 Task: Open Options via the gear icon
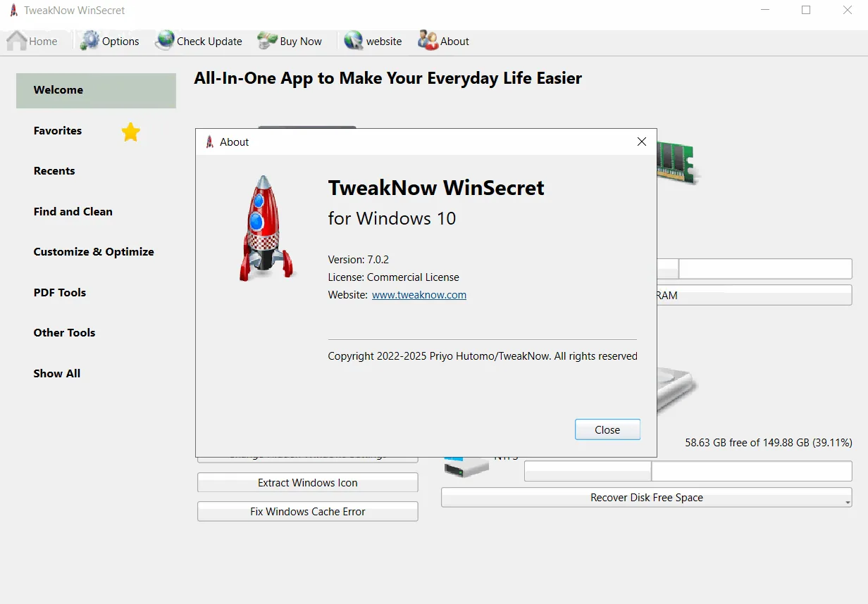point(89,41)
